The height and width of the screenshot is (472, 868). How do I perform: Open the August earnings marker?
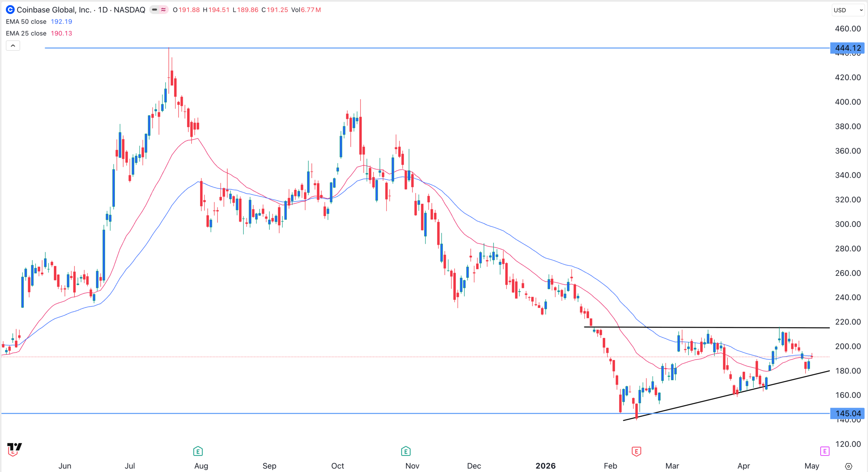coord(198,451)
